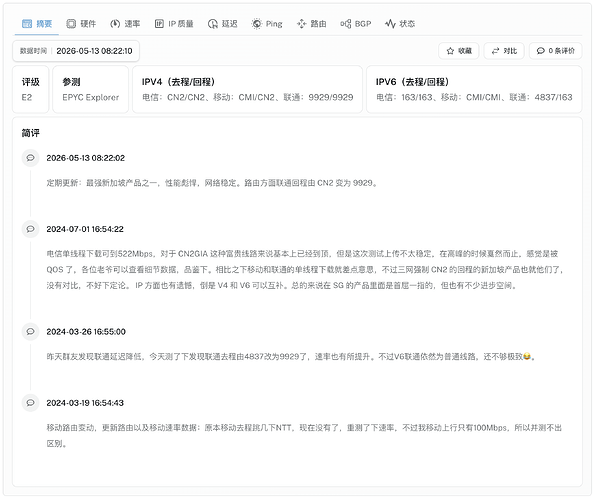The image size is (594, 500).
Task: Click the review text starting 昨天群友发现
Action: (x=291, y=356)
